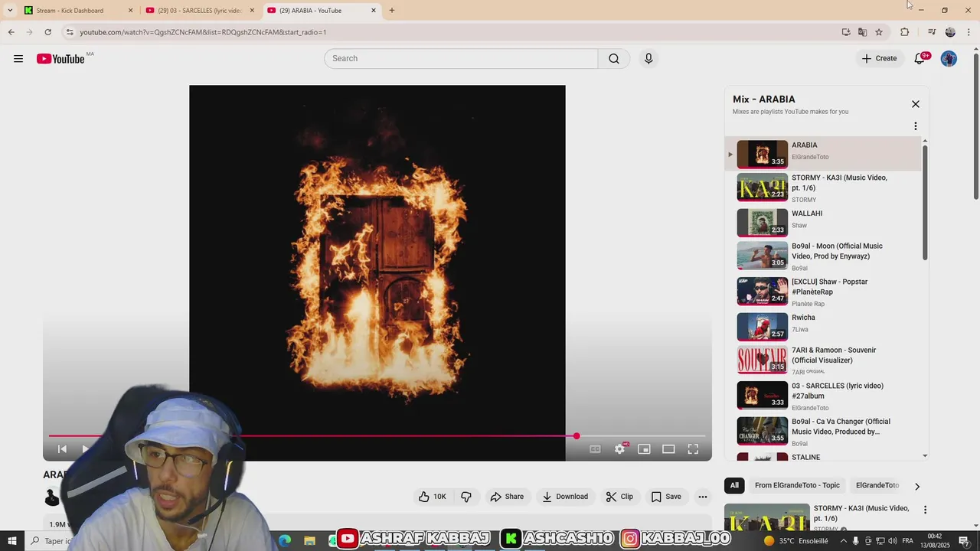Go back in browser history
The width and height of the screenshot is (980, 551).
(11, 32)
